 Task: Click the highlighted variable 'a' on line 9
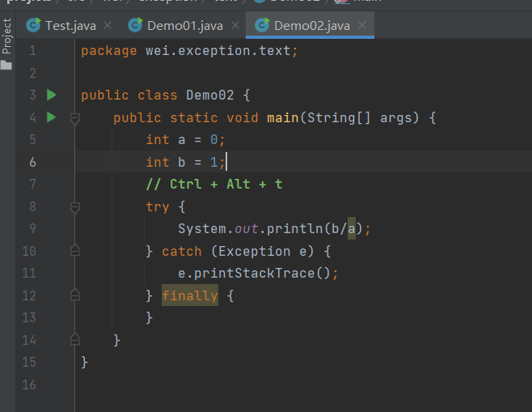[352, 229]
